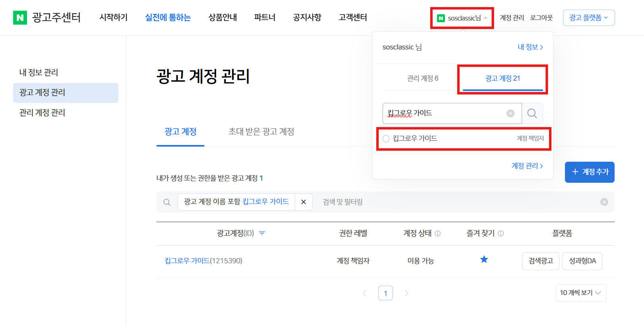Click the green Naver N logo
Image resolution: width=644 pixels, height=325 pixels.
20,17
